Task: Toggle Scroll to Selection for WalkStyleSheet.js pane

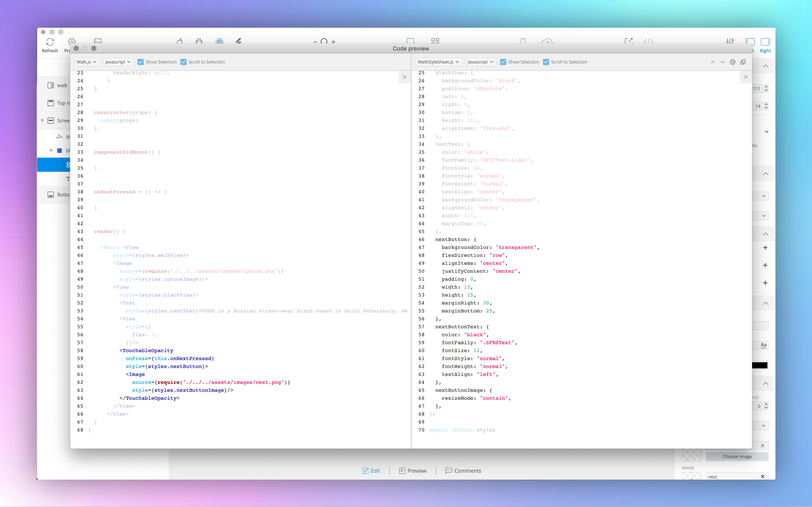Action: coord(546,62)
